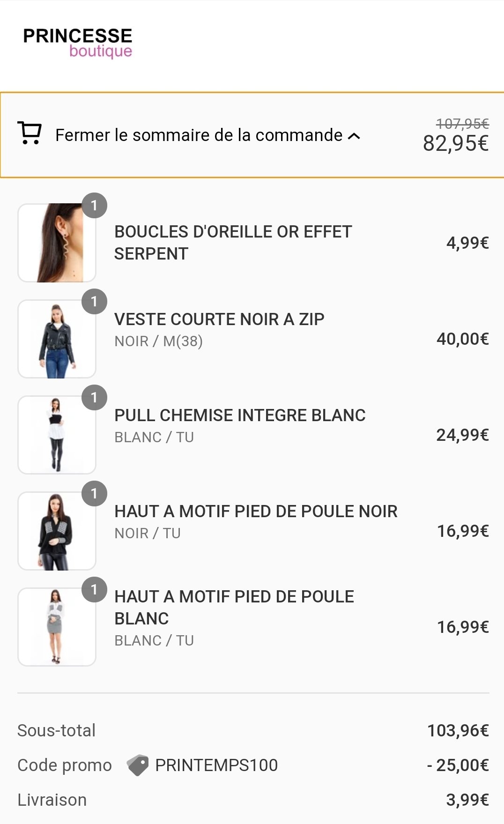Click "BOUCLES D'OREILLE OR EFFET SERPENT" title
This screenshot has height=824, width=504.
click(233, 243)
